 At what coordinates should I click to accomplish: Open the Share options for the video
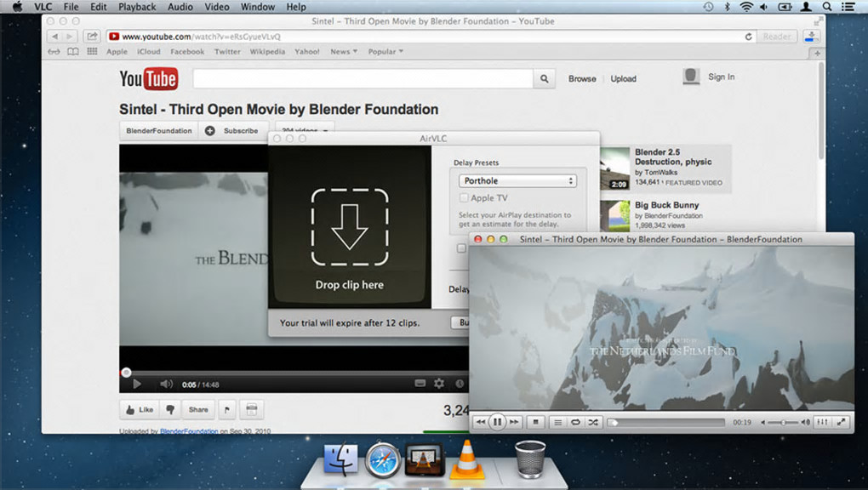pos(198,410)
